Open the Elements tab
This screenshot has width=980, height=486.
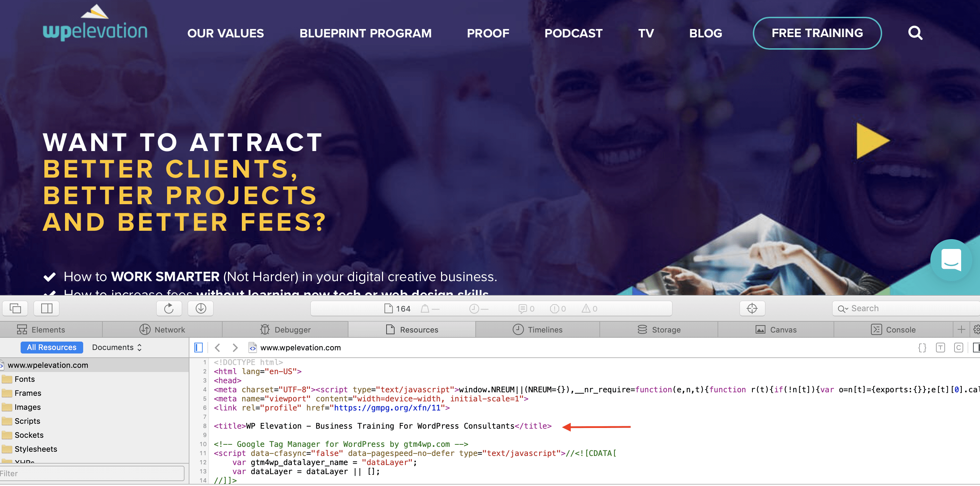(x=51, y=330)
